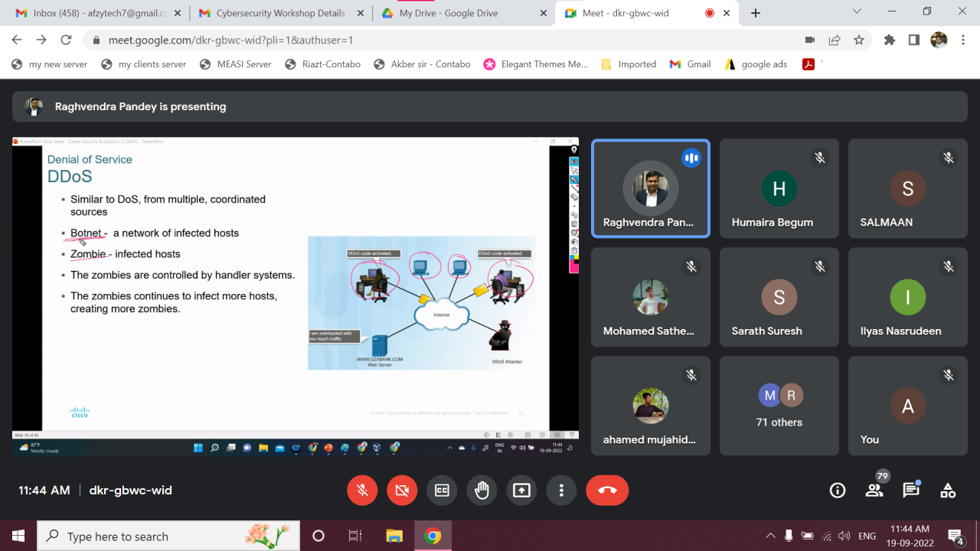
Task: Mute Raghvendra Pandey's tile microphone indicator
Action: (x=691, y=158)
